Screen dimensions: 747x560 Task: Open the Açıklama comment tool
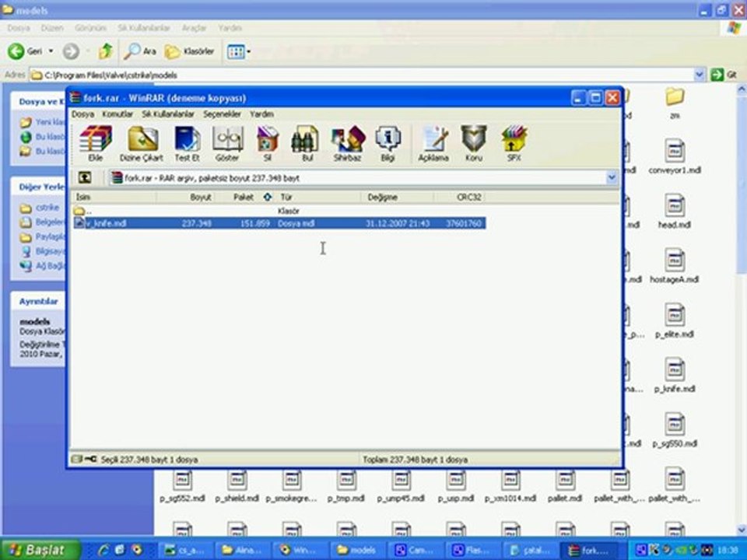[433, 143]
